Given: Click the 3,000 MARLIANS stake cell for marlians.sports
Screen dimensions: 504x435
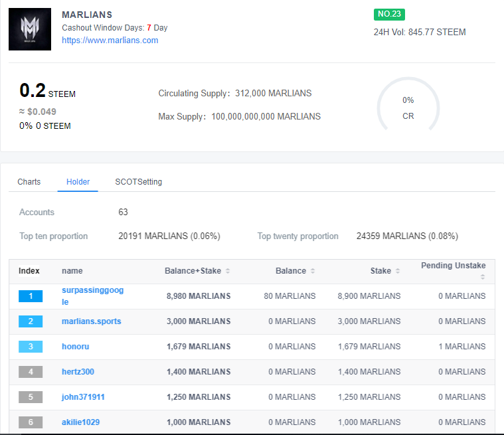Looking at the screenshot, I should (369, 321).
